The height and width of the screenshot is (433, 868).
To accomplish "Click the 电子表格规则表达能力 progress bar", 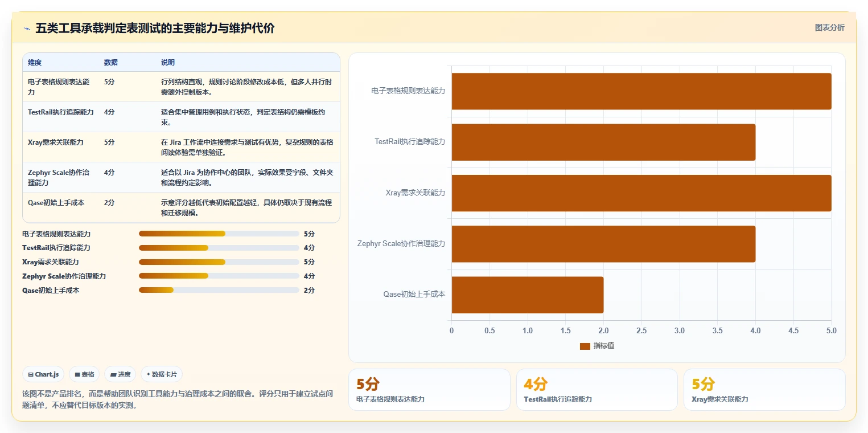I will click(x=219, y=234).
